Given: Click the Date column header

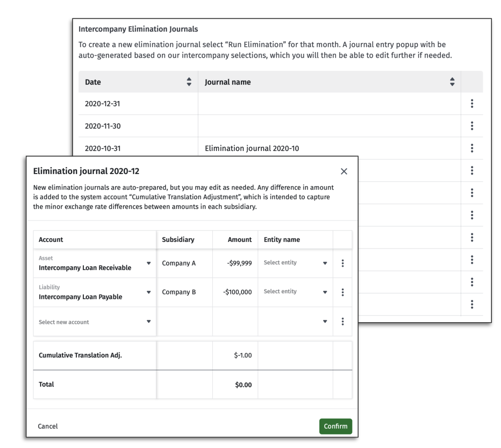Looking at the screenshot, I should [x=93, y=82].
